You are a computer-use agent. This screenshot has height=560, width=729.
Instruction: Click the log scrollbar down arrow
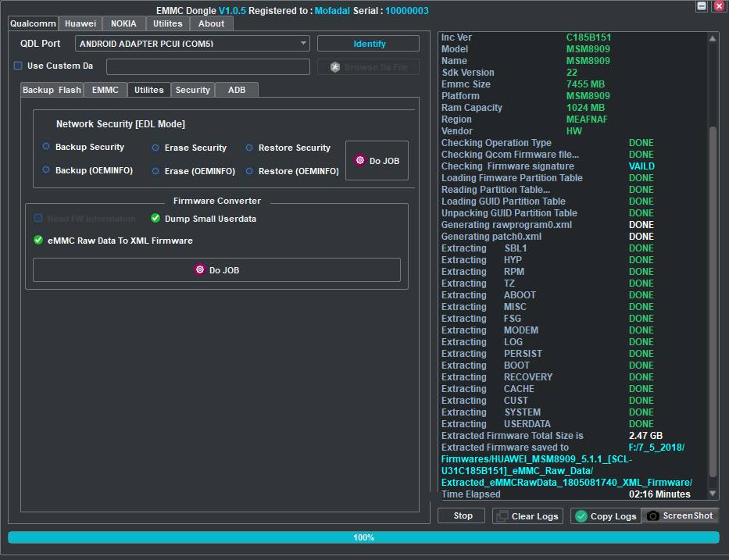click(x=713, y=493)
